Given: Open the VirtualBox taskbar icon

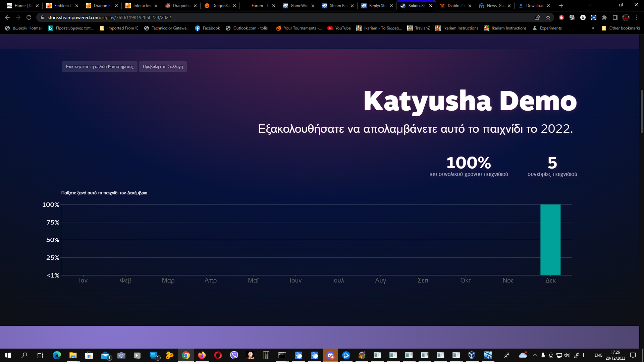Looking at the screenshot, I should point(472,355).
